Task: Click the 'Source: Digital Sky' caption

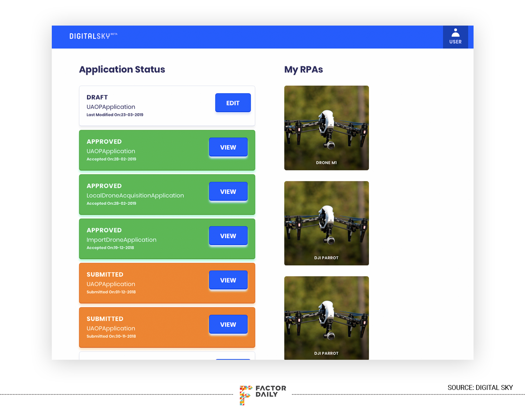Action: 480,387
